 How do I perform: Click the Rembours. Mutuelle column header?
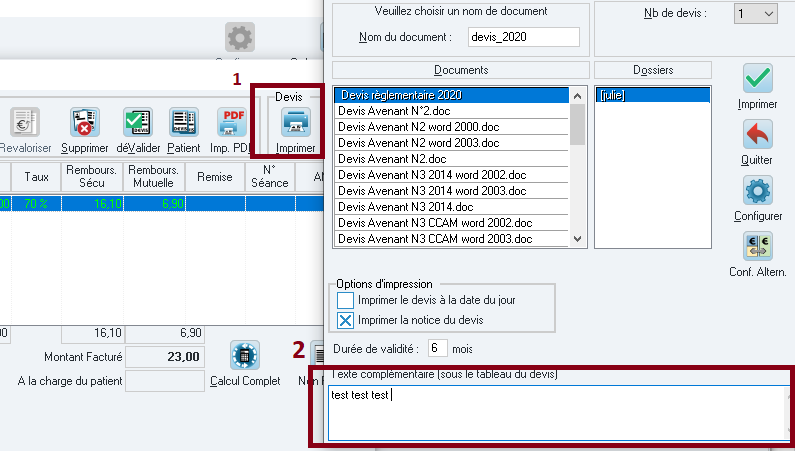tap(154, 177)
